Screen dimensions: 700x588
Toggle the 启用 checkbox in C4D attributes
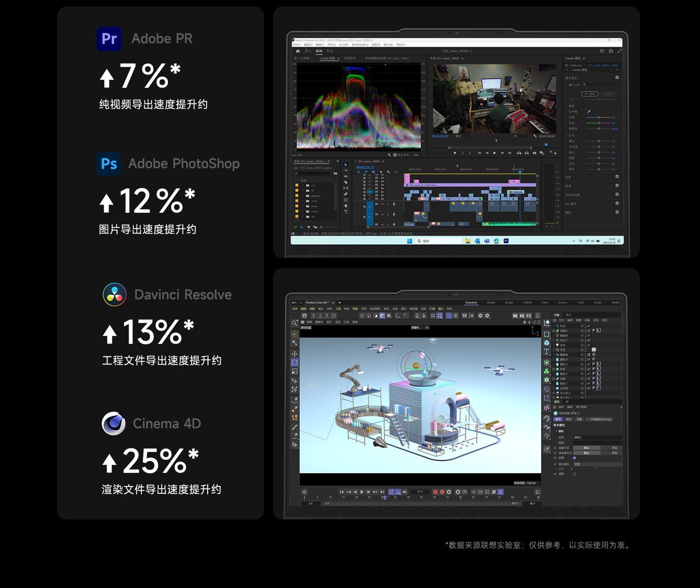574,458
